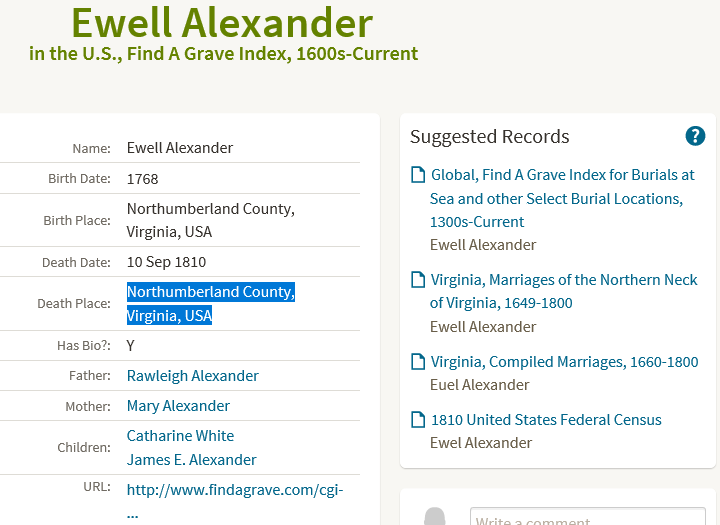
Task: Open father Rawleigh Alexander's record
Action: tap(192, 376)
